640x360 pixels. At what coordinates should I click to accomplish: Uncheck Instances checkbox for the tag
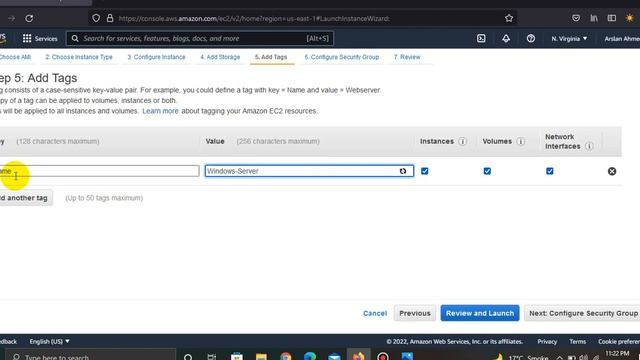tap(424, 171)
